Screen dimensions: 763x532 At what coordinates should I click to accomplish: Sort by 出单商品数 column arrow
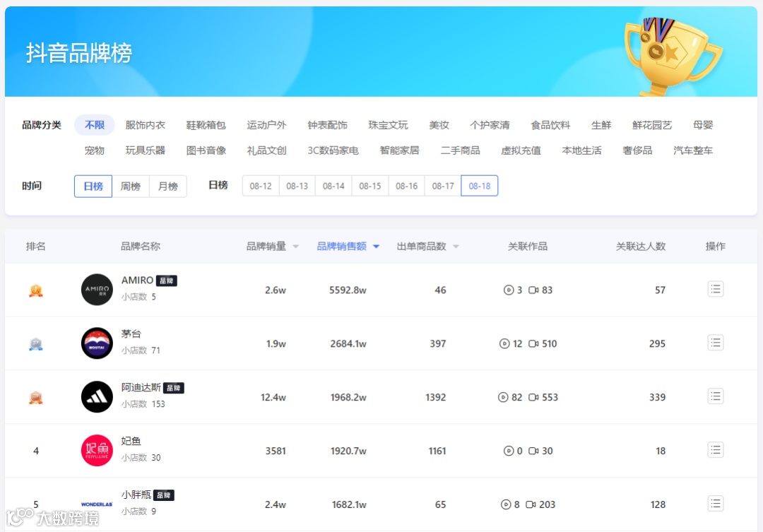456,247
